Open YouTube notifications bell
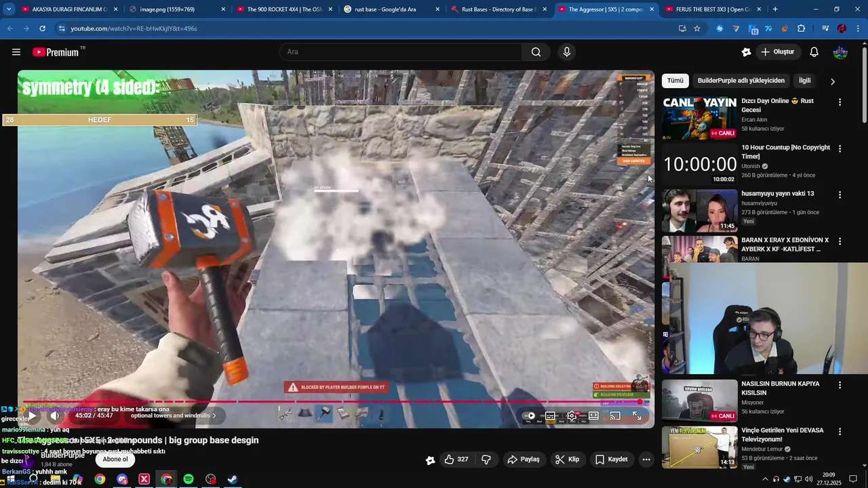This screenshot has width=868, height=488. [x=814, y=52]
